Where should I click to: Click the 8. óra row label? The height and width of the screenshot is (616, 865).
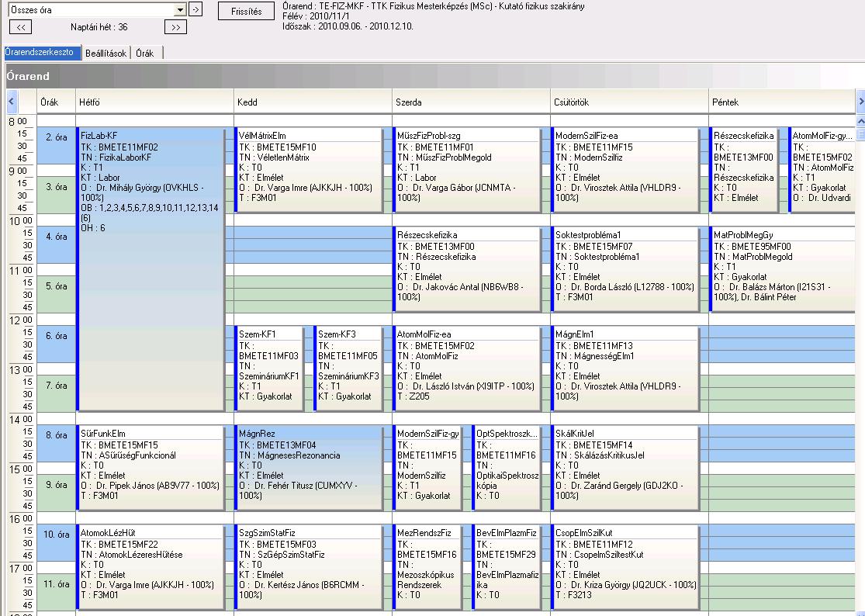57,444
